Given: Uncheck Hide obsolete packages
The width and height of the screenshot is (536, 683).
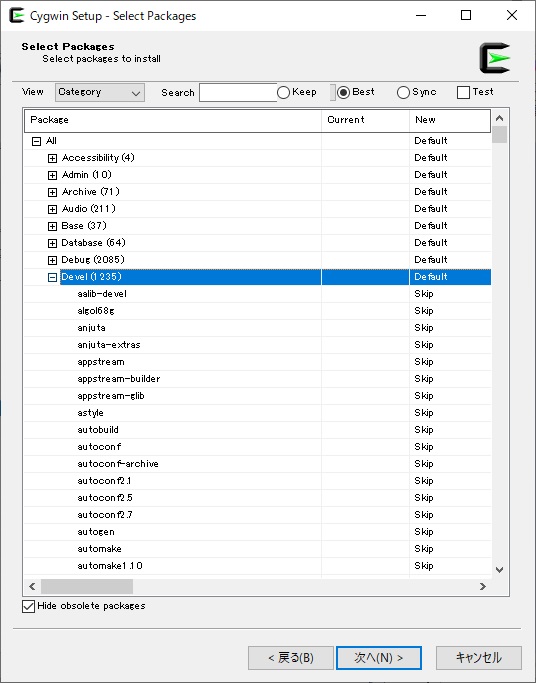Looking at the screenshot, I should click(x=28, y=606).
